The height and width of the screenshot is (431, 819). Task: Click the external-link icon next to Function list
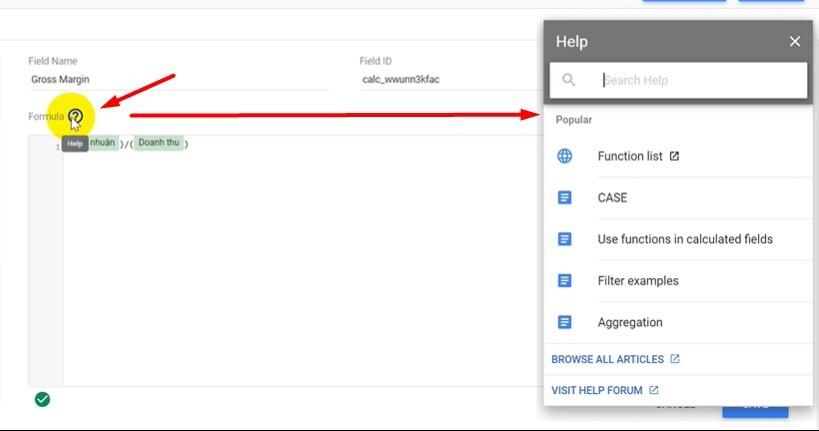(x=674, y=156)
